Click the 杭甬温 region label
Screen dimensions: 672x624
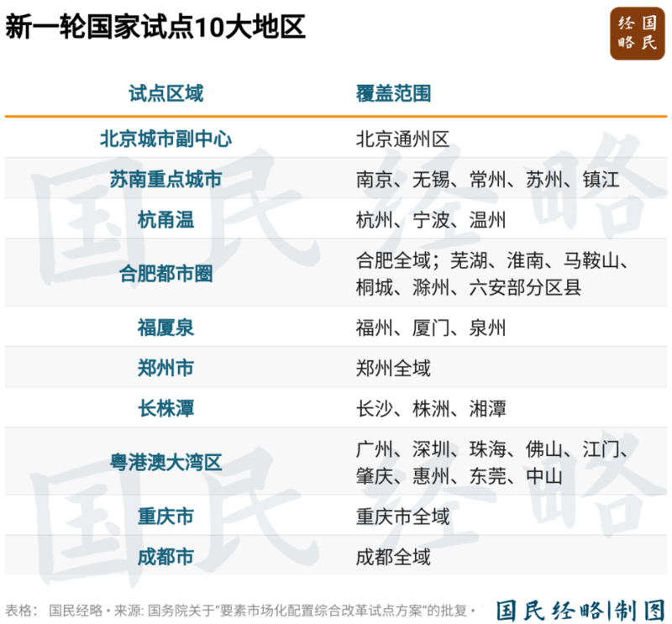pos(165,220)
